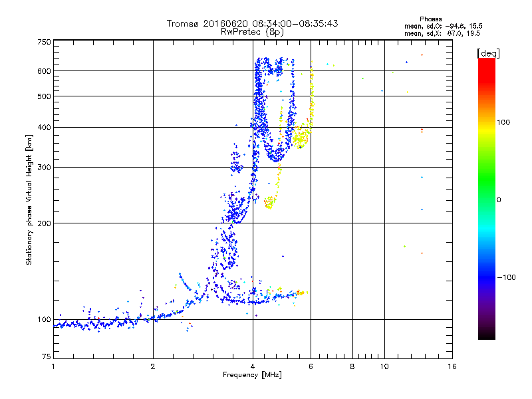The image size is (532, 399).
Task: Click the colorbar label '-100'
Action: coord(507,277)
